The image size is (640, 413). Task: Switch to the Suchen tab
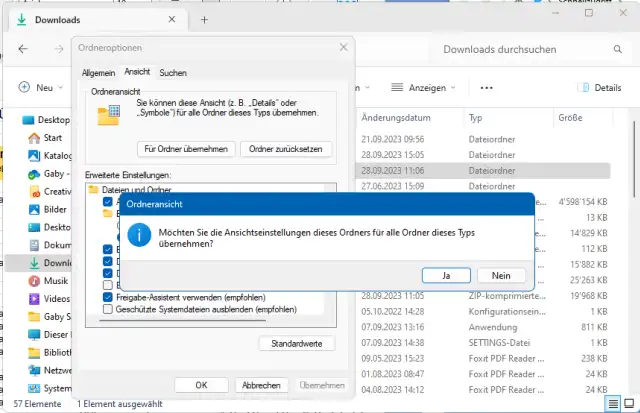tap(173, 73)
